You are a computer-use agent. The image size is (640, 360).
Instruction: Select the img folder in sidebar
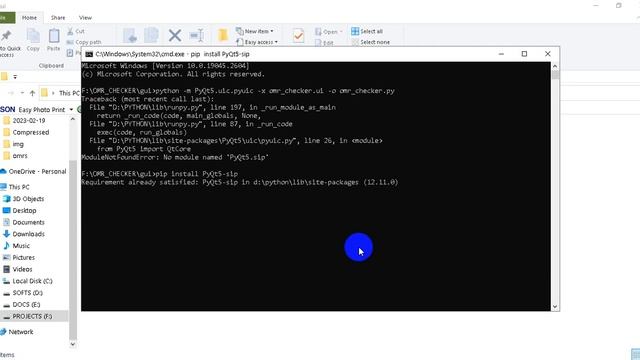14,144
